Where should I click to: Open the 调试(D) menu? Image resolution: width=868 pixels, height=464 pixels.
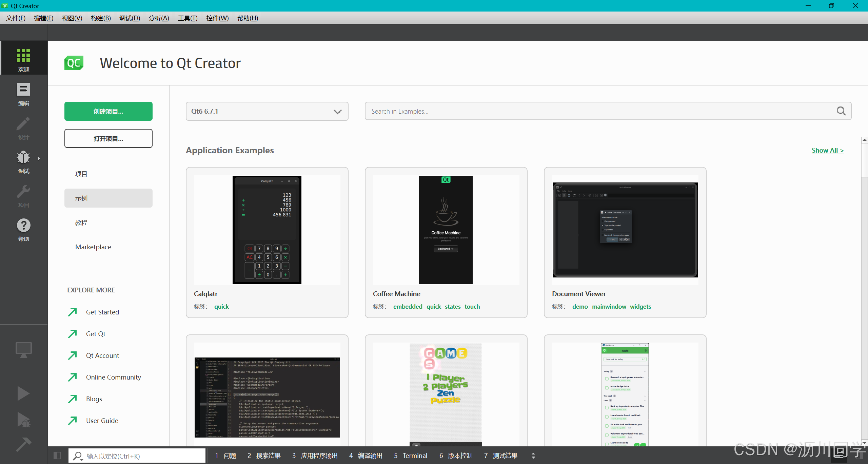(130, 18)
